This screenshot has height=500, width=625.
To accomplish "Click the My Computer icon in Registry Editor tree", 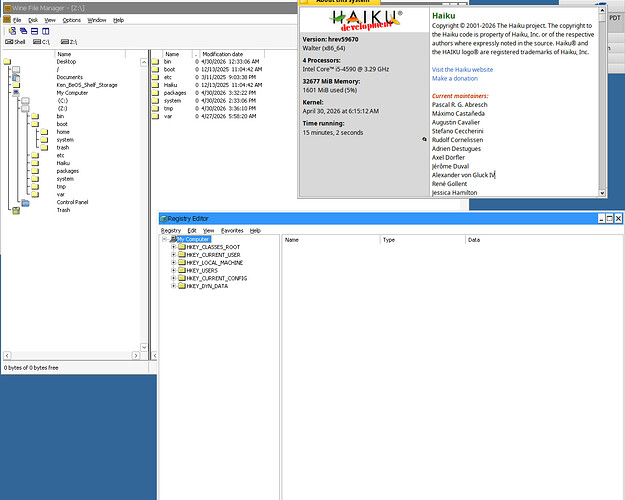I will [173, 239].
